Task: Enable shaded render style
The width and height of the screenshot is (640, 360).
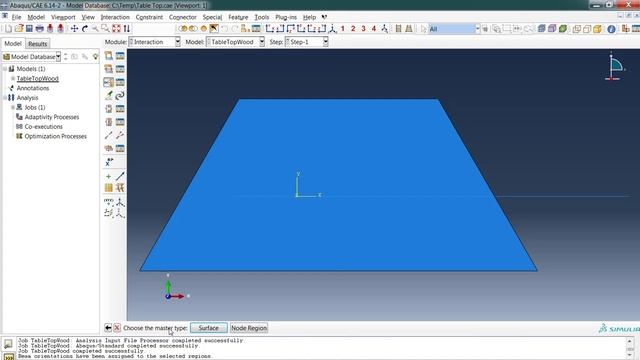Action: point(597,29)
